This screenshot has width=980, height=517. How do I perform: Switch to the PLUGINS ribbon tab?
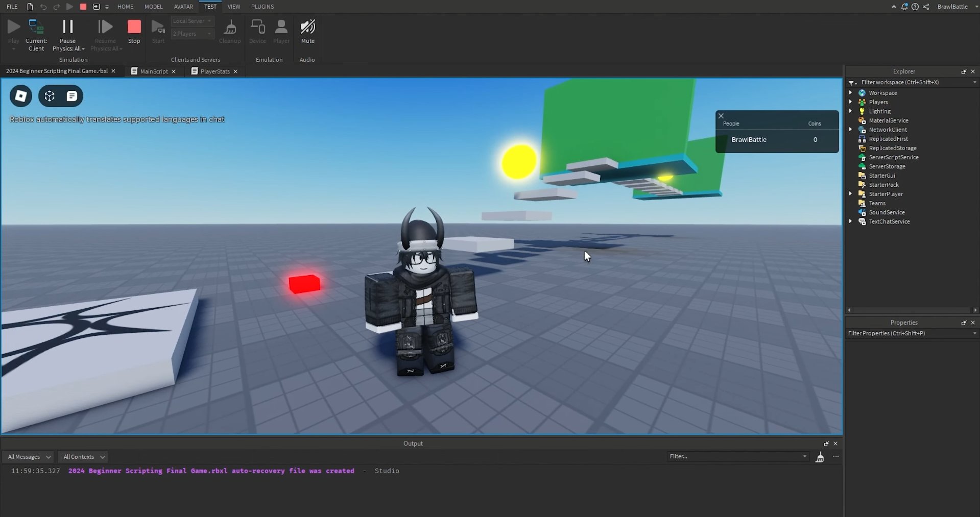[x=262, y=7]
